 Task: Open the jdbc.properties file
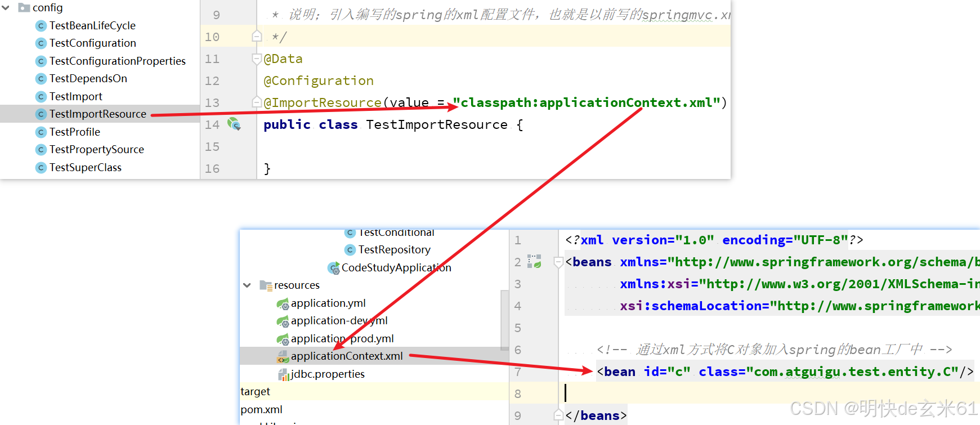tap(328, 374)
